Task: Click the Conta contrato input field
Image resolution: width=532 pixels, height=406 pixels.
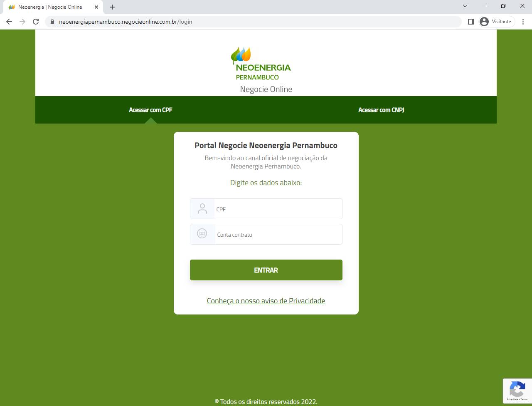Action: 266,234
